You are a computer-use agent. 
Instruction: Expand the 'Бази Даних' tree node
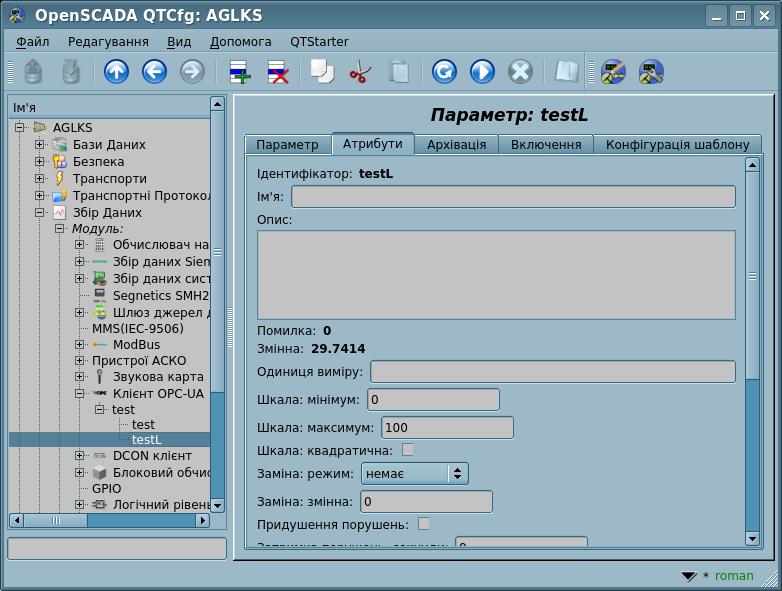40,145
